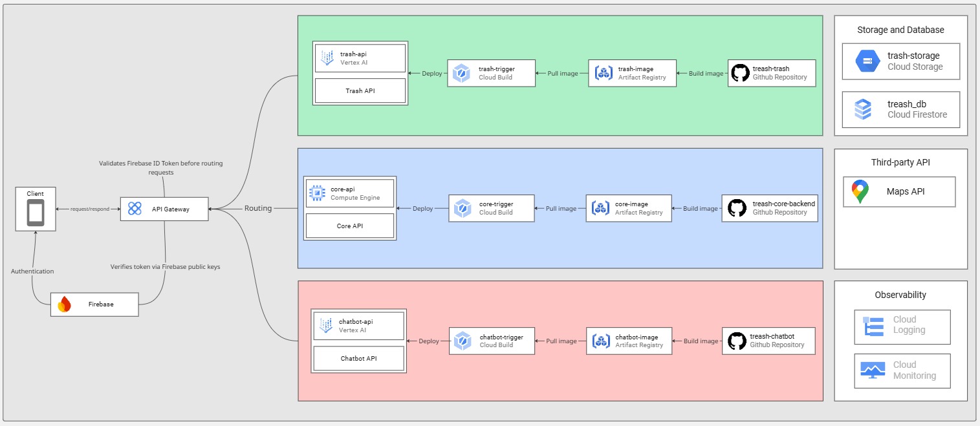Click 'Pull image' label beside trash-trigger
980x426 pixels.
point(563,73)
